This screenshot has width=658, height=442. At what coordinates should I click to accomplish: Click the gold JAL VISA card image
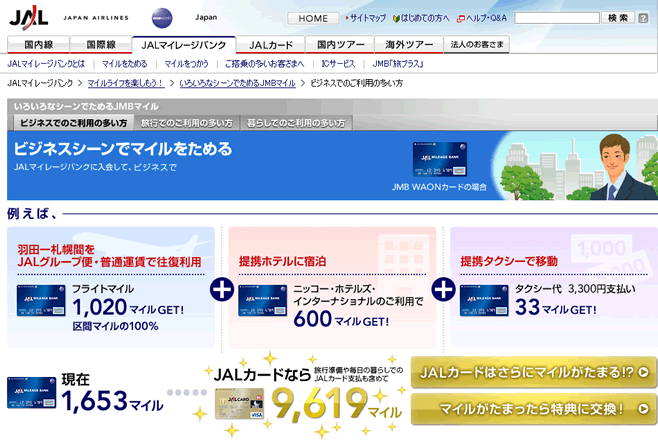click(239, 404)
